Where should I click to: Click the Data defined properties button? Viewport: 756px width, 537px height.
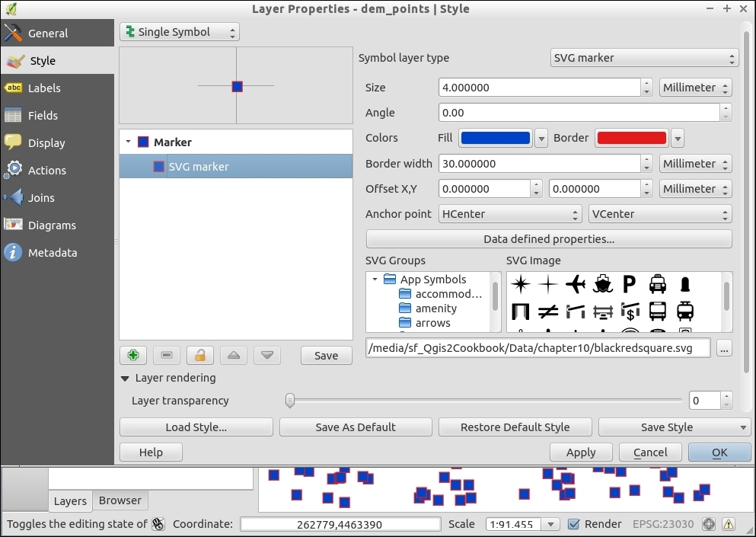point(549,239)
